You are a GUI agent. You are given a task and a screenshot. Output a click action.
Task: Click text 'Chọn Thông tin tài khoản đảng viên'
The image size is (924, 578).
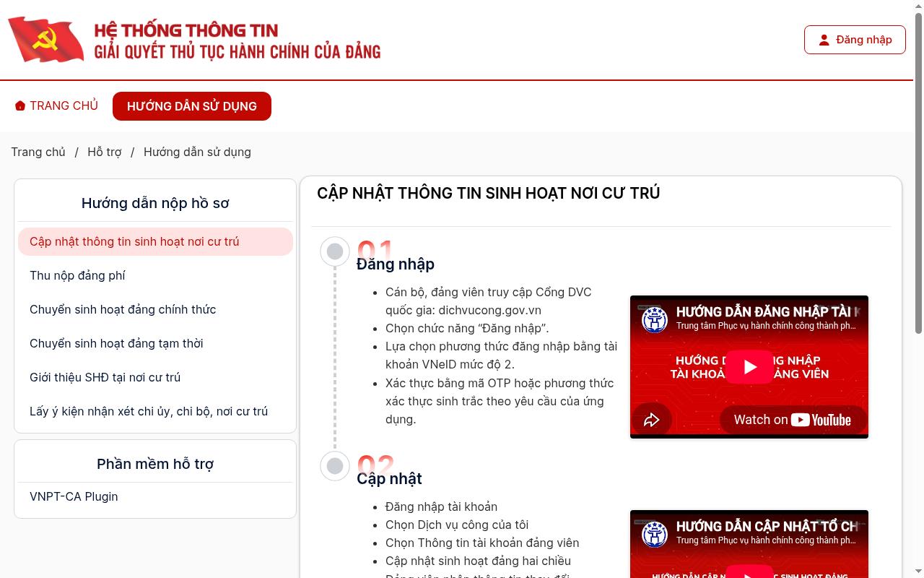482,543
